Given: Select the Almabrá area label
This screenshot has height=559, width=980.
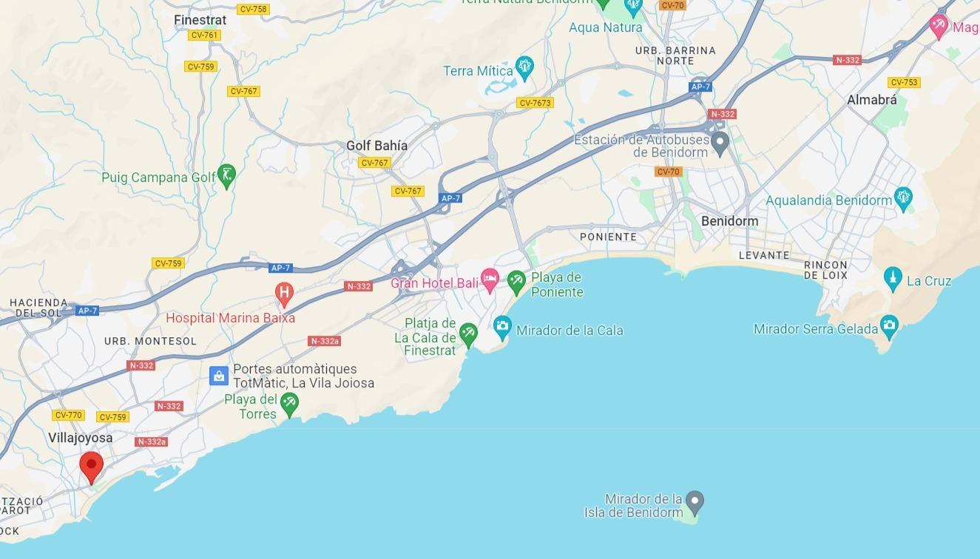Looking at the screenshot, I should coord(872,99).
